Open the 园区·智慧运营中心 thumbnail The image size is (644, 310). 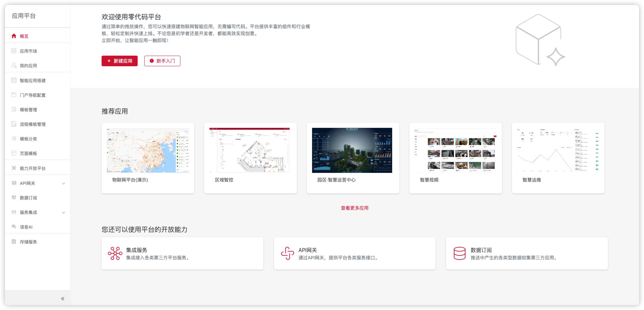[x=352, y=150]
